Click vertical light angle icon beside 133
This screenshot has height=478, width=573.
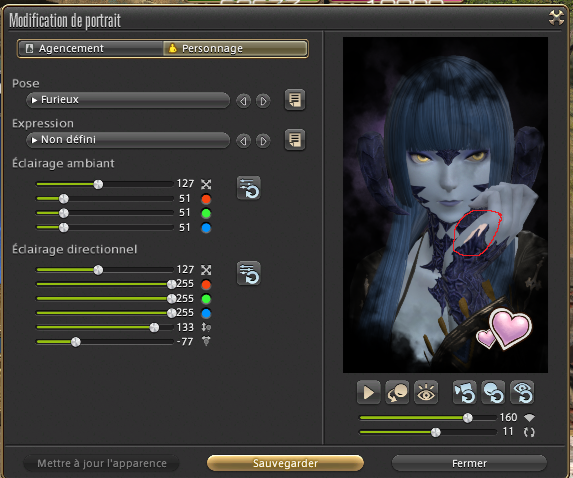pyautogui.click(x=206, y=327)
